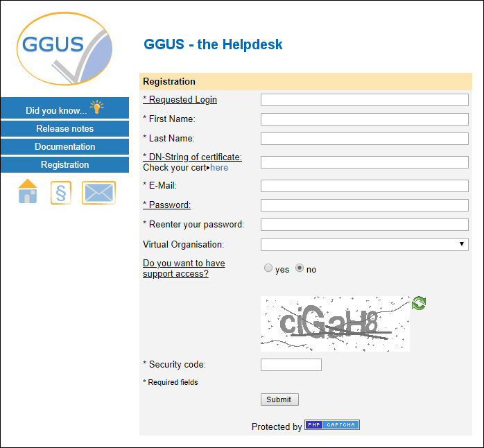Click the '* First Name:' label

click(x=169, y=119)
